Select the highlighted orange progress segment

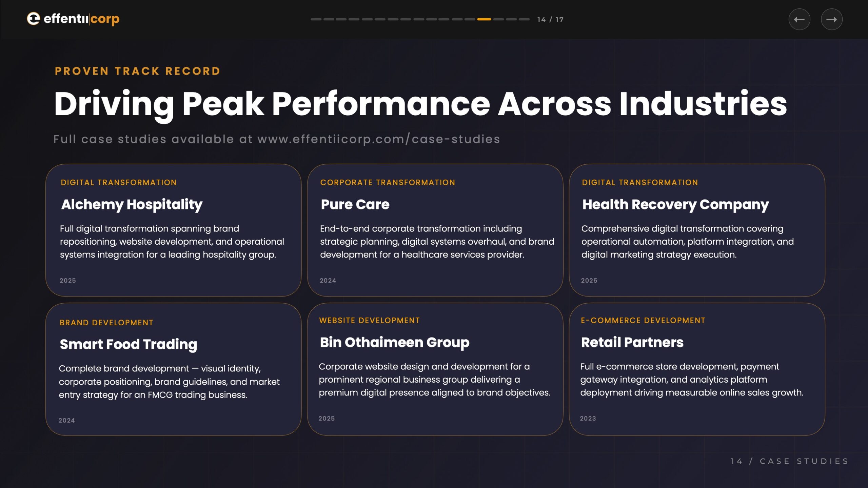click(x=484, y=19)
